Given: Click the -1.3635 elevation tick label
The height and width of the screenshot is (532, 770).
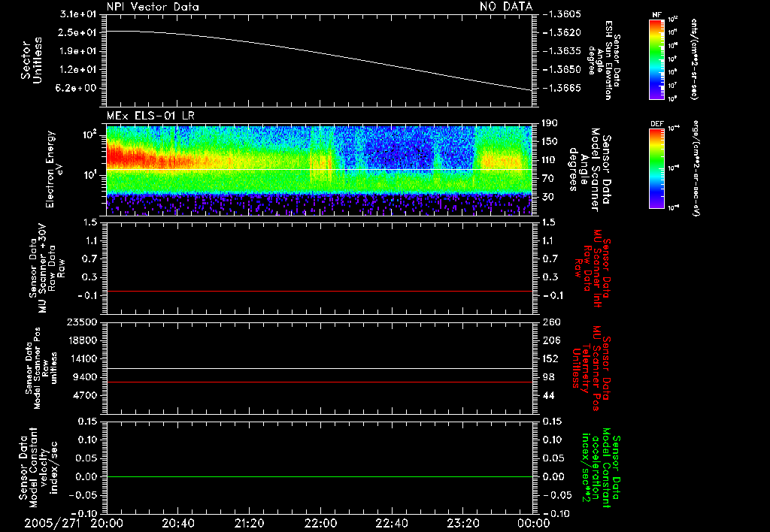Looking at the screenshot, I should [x=562, y=51].
